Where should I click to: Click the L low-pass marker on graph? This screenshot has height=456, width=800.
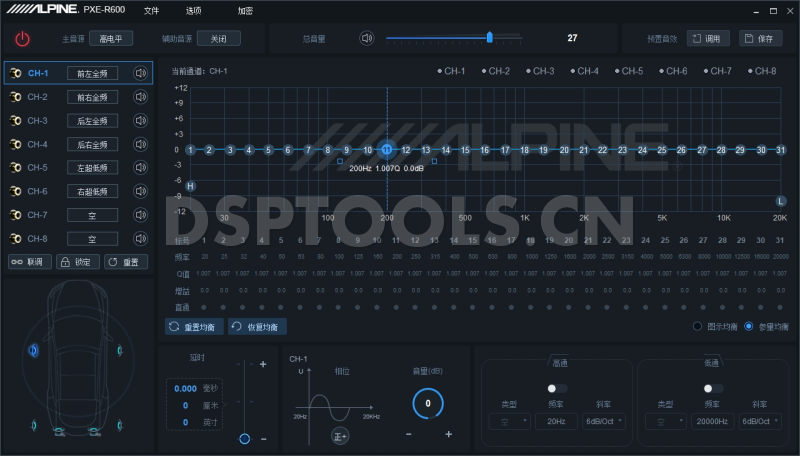781,201
